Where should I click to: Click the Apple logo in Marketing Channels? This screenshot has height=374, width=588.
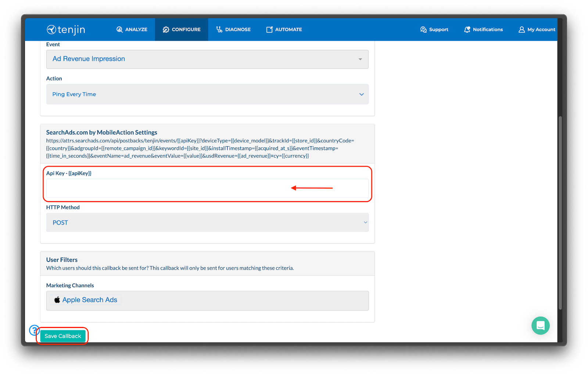coord(57,300)
